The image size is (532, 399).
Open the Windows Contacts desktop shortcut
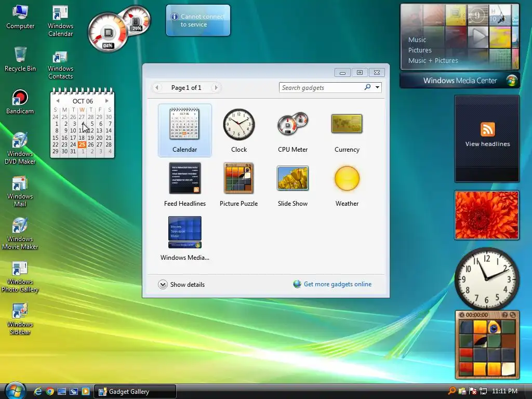tap(60, 64)
